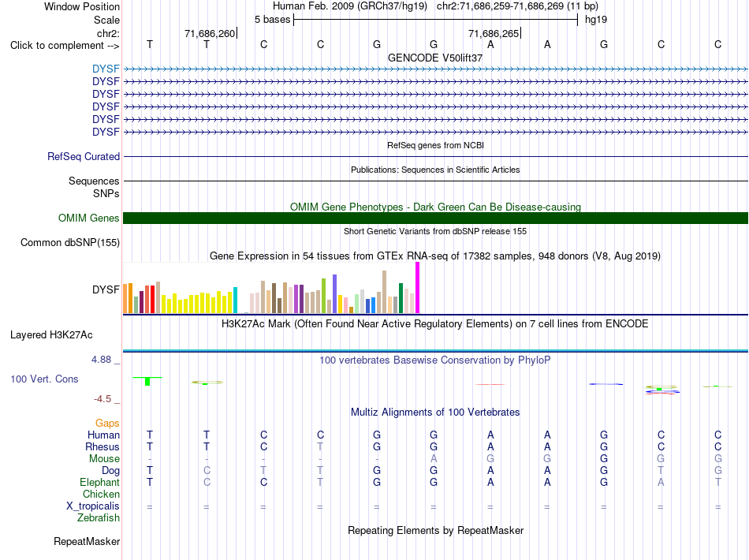749x560 pixels.
Task: Click the Common dbSNP(155) track label
Action: tap(69, 242)
